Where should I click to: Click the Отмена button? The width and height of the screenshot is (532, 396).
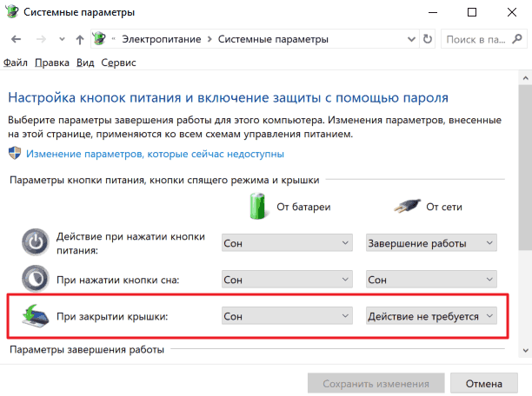coord(484,384)
